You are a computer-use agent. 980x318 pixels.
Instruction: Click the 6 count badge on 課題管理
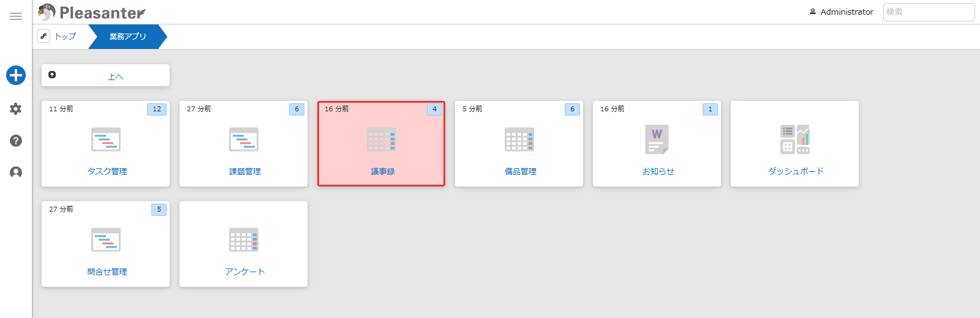pyautogui.click(x=296, y=109)
